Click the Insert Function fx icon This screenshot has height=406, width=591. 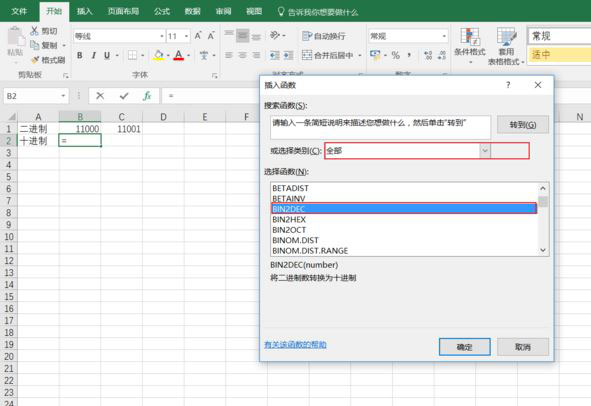[147, 96]
